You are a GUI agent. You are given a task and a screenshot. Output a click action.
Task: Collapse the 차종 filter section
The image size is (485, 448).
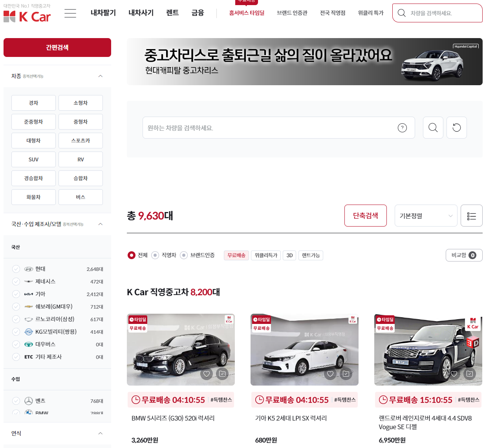[x=100, y=75]
